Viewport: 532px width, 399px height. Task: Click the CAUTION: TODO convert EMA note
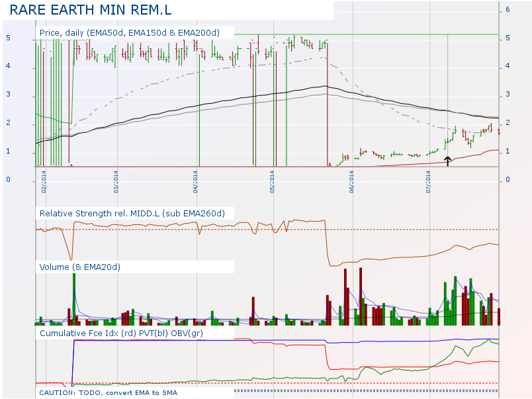click(109, 392)
